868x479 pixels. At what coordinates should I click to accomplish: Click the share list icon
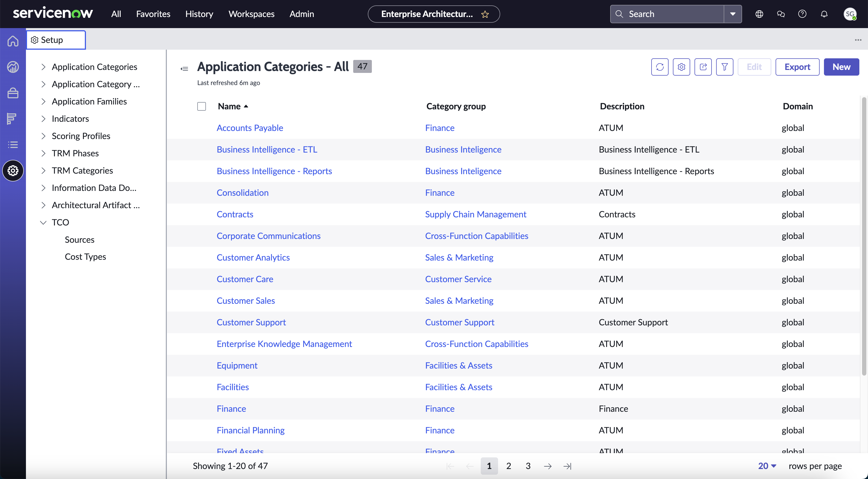pyautogui.click(x=703, y=67)
